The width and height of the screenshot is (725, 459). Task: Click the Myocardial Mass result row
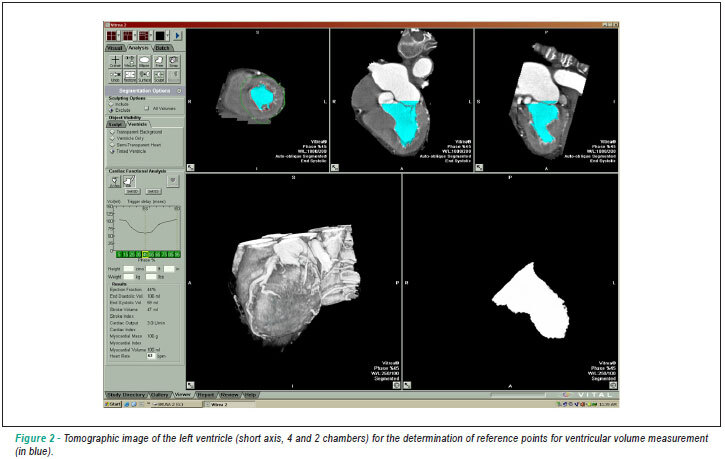point(134,336)
